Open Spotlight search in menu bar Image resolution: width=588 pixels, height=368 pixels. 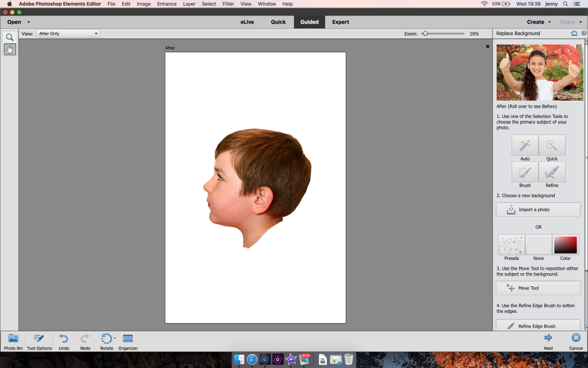(566, 4)
